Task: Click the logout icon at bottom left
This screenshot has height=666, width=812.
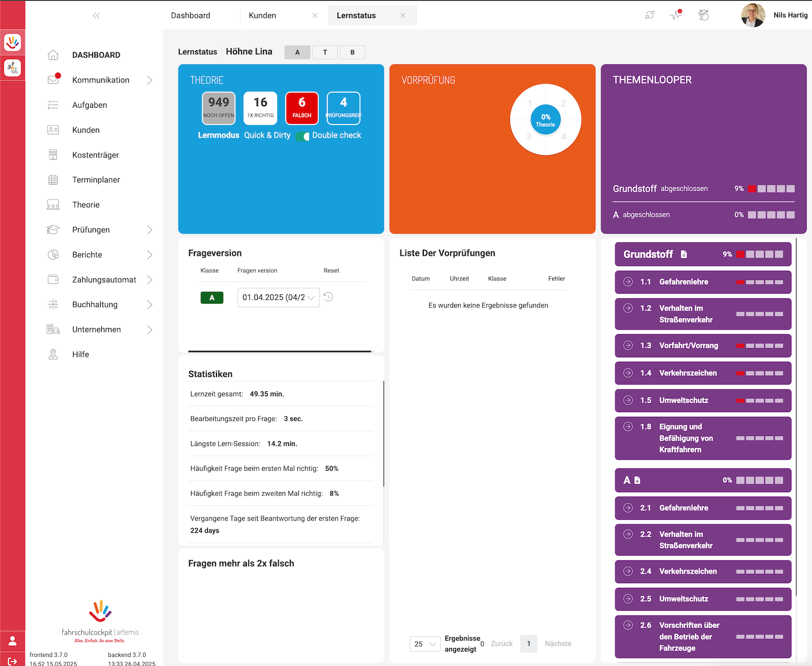Action: 12,661
